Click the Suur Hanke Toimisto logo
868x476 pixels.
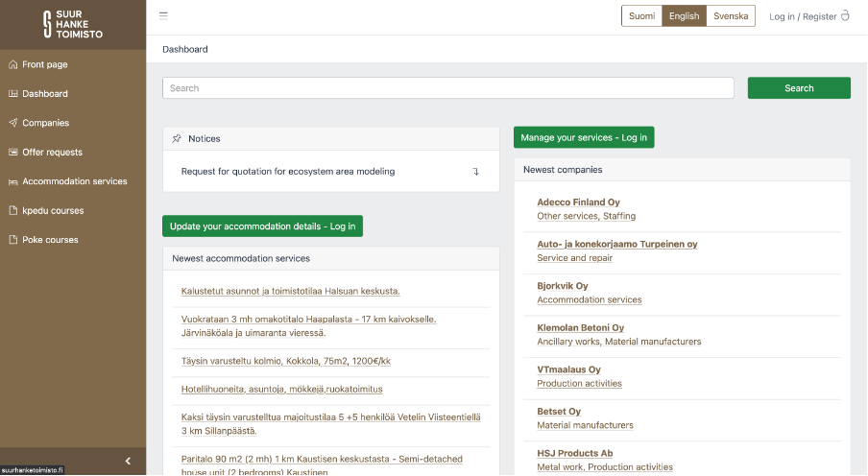(x=73, y=24)
